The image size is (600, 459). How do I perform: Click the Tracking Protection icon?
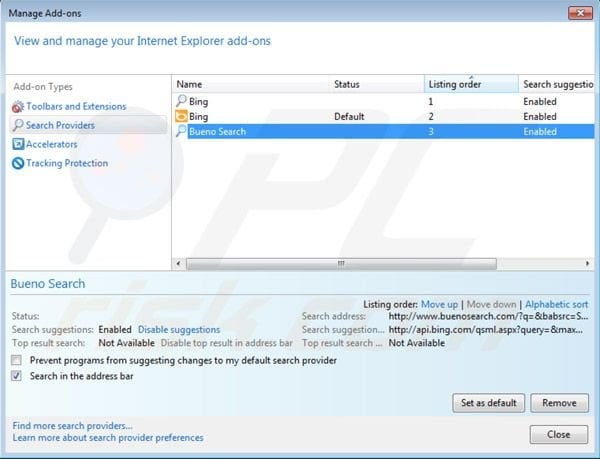[17, 163]
